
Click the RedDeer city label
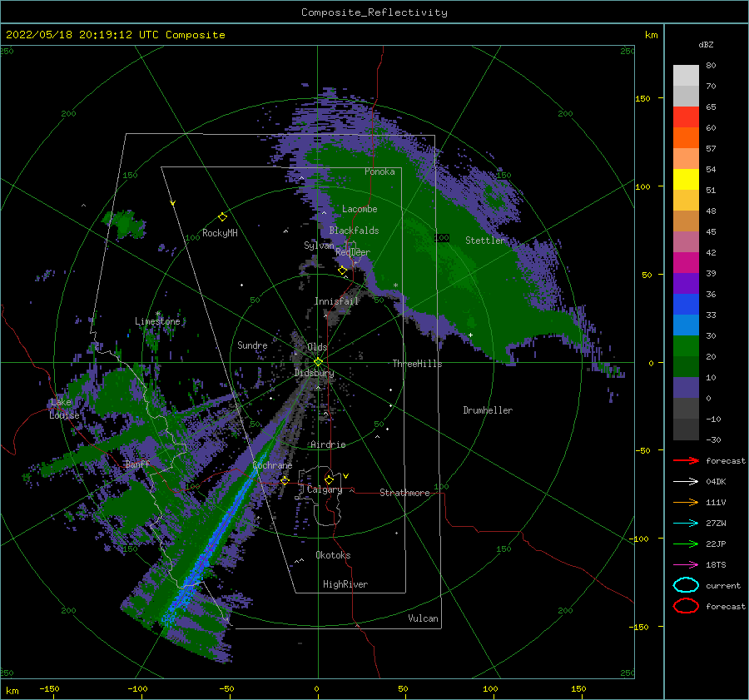pos(353,252)
